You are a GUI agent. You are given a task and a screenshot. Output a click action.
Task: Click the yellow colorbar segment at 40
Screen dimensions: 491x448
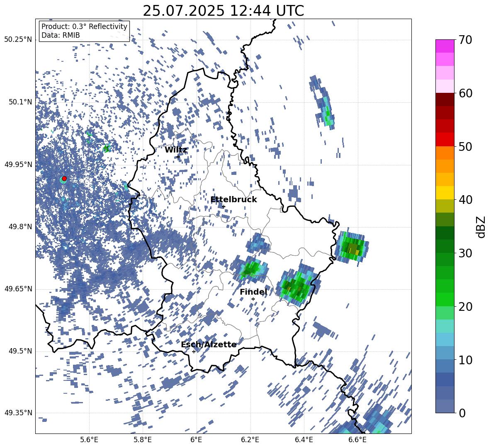(445, 193)
